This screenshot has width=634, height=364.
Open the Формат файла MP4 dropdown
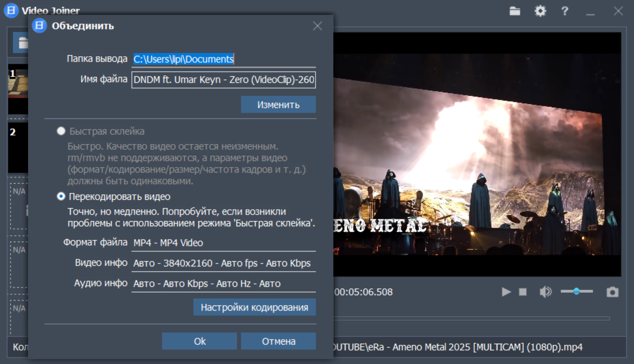(224, 243)
